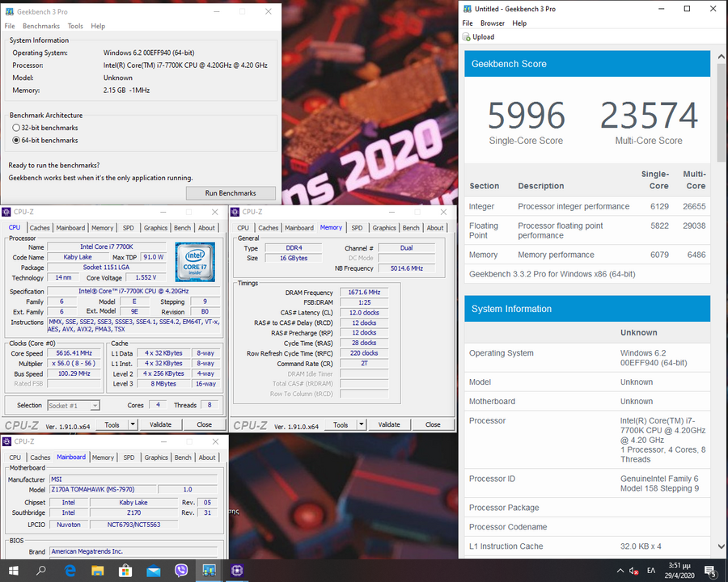Open the Mail app from the taskbar
The width and height of the screenshot is (728, 582).
click(153, 571)
